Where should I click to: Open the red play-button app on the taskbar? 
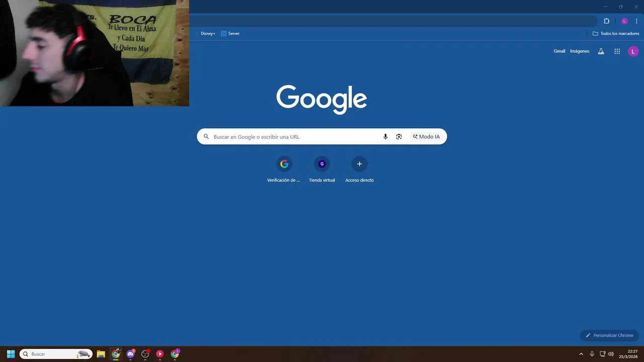coord(160,354)
